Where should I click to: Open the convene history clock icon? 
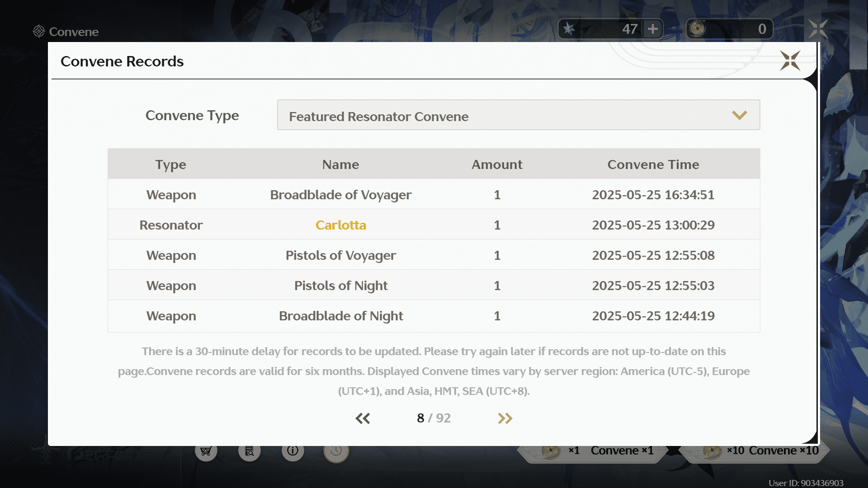point(336,450)
